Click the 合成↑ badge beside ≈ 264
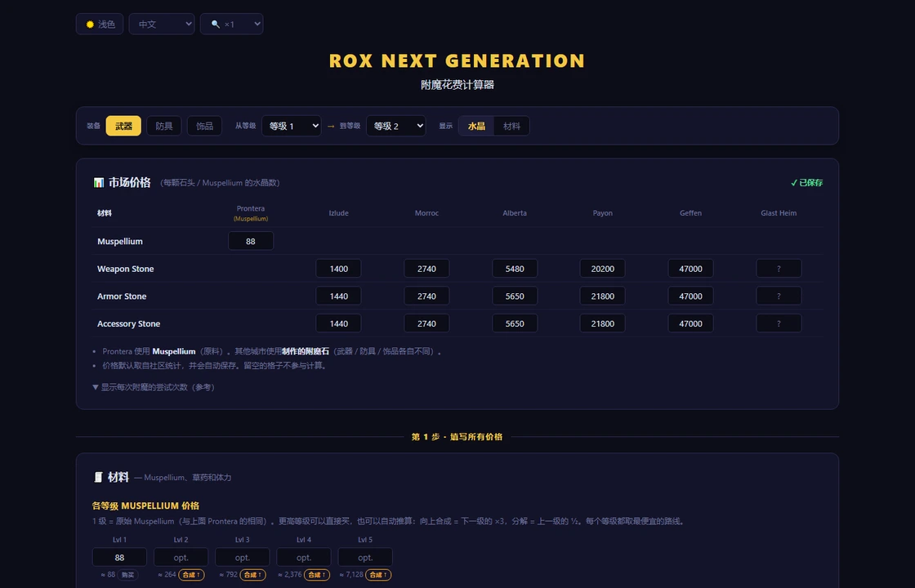This screenshot has height=588, width=915. pyautogui.click(x=191, y=575)
